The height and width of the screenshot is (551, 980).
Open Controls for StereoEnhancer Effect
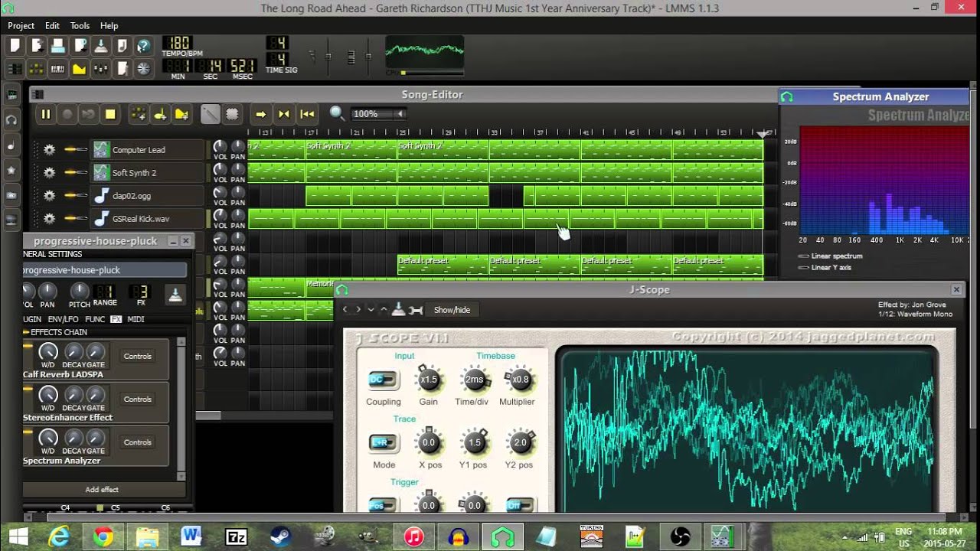(138, 399)
